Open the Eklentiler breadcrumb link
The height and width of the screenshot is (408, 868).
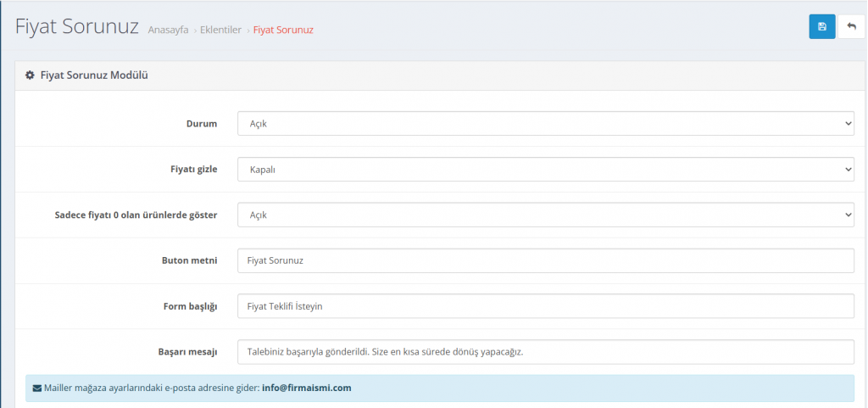click(x=220, y=30)
